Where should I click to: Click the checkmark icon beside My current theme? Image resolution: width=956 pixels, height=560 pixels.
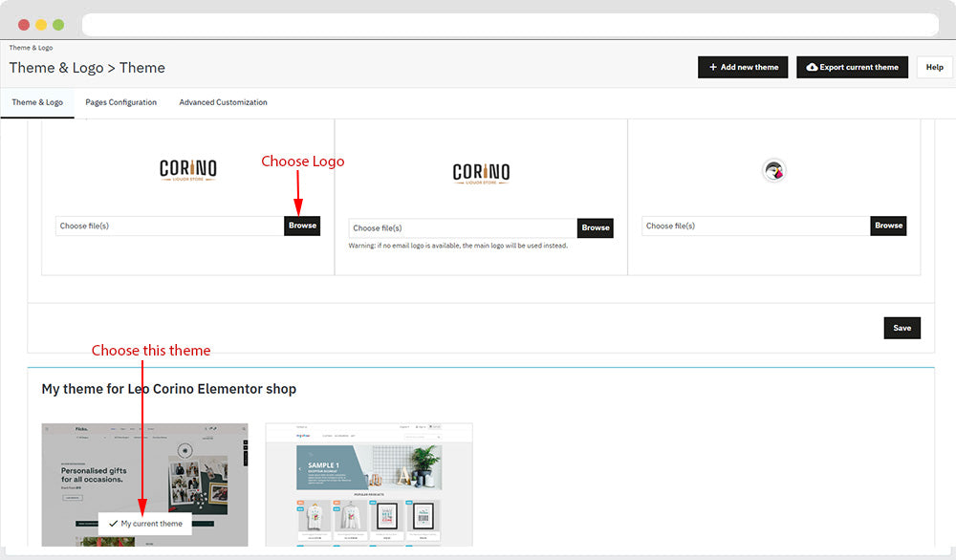[x=113, y=524]
